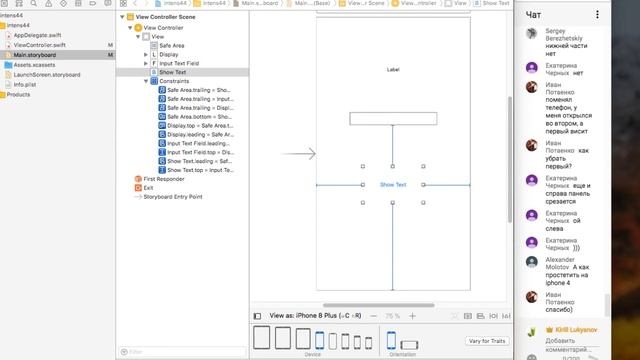
Task: Open the Issue navigator warning triangle
Action: tap(48, 3)
